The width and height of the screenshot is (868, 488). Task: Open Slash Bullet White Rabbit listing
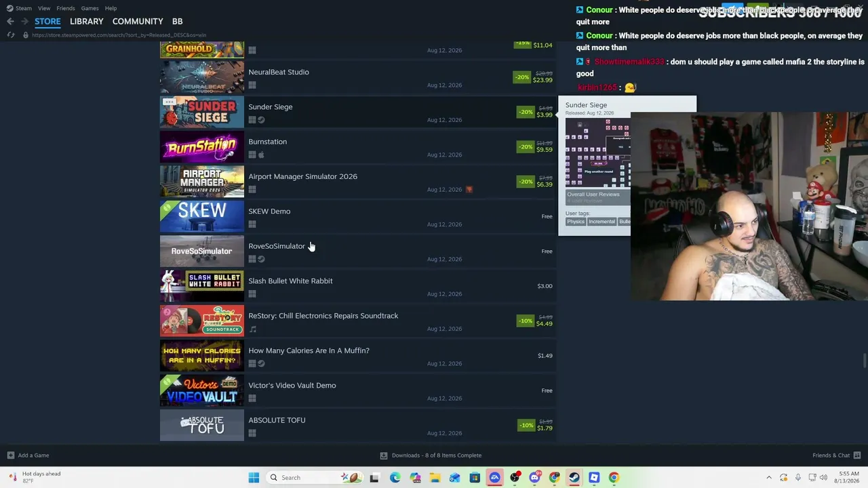(x=358, y=287)
